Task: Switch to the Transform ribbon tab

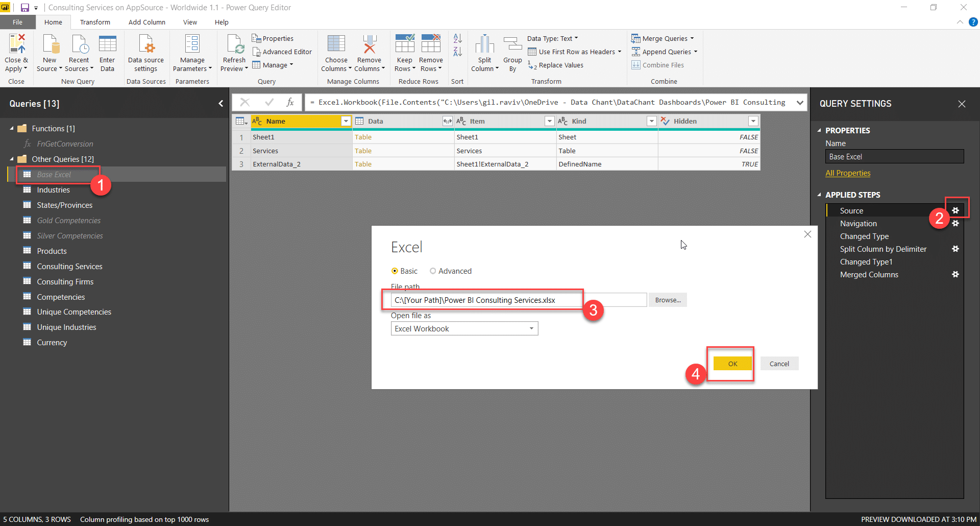Action: (x=95, y=22)
